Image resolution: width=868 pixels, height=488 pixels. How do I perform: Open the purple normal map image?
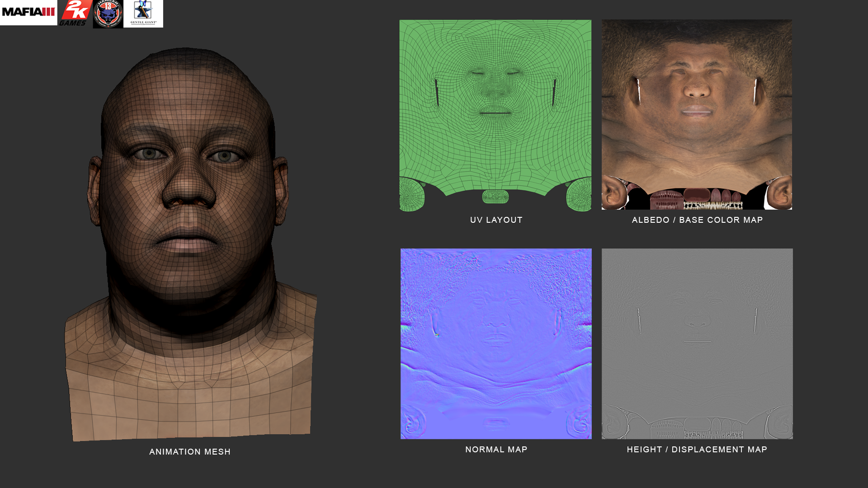(x=496, y=343)
